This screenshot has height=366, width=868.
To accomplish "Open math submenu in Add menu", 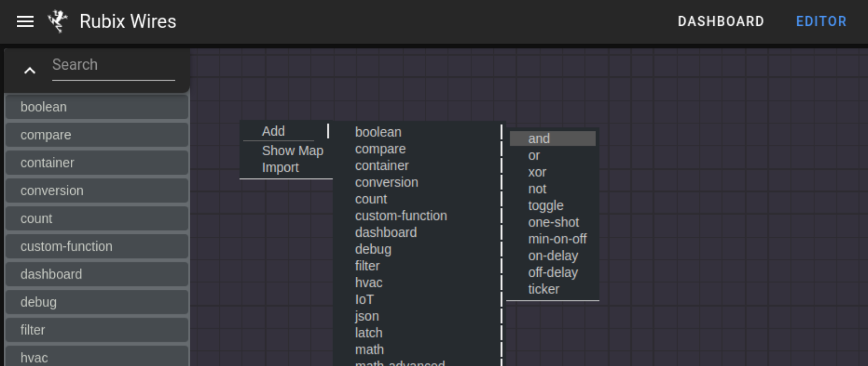I will [419, 350].
